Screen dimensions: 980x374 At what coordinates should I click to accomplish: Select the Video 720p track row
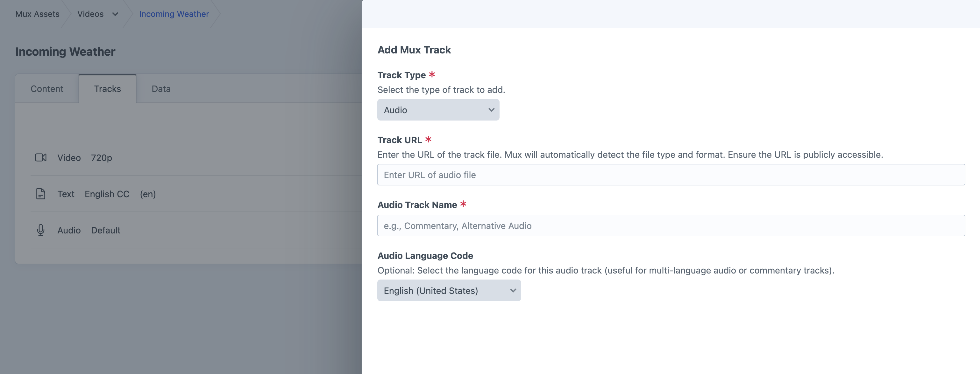[x=85, y=158]
